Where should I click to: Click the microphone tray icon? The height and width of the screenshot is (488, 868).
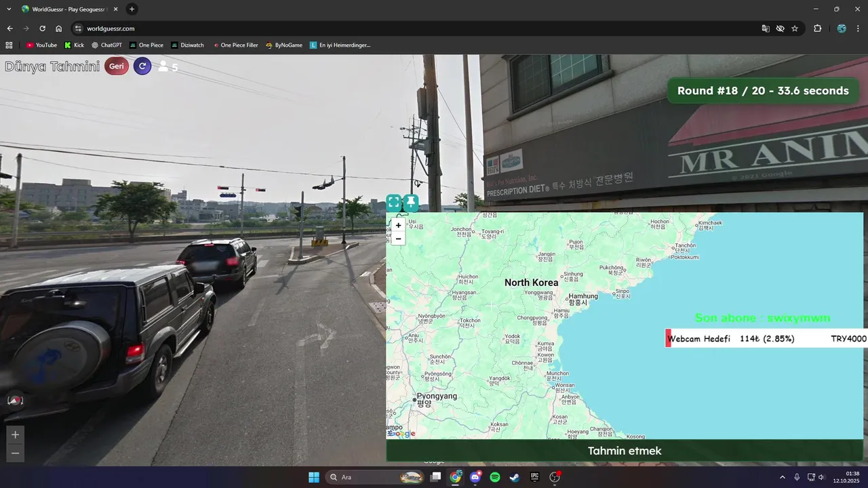tap(797, 477)
